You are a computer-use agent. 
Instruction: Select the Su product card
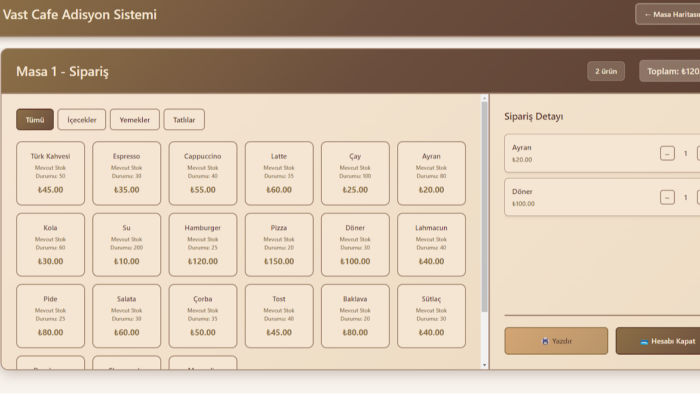tap(126, 245)
